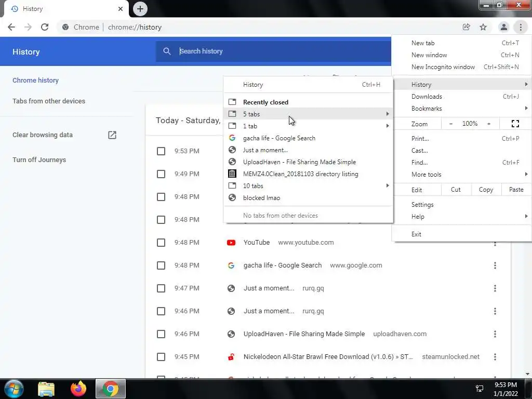Click History Ctrl+H item in submenu
Viewport: 532px width, 399px height.
(308, 85)
